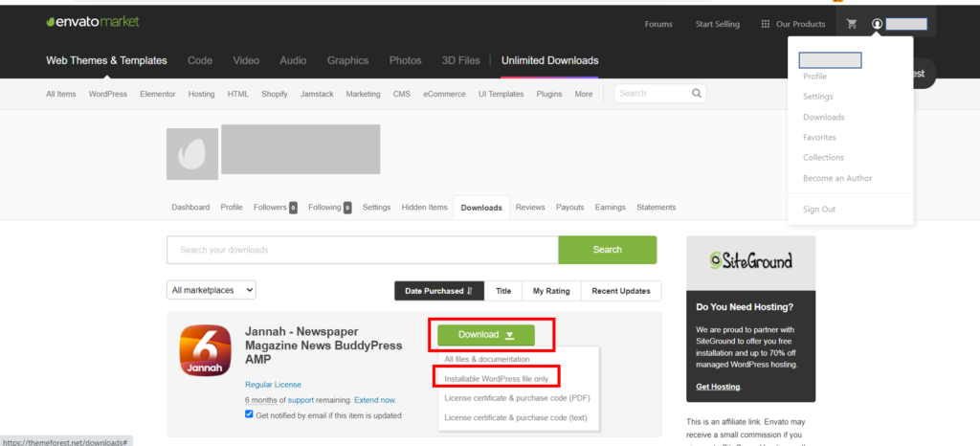Open the Video category

[246, 60]
